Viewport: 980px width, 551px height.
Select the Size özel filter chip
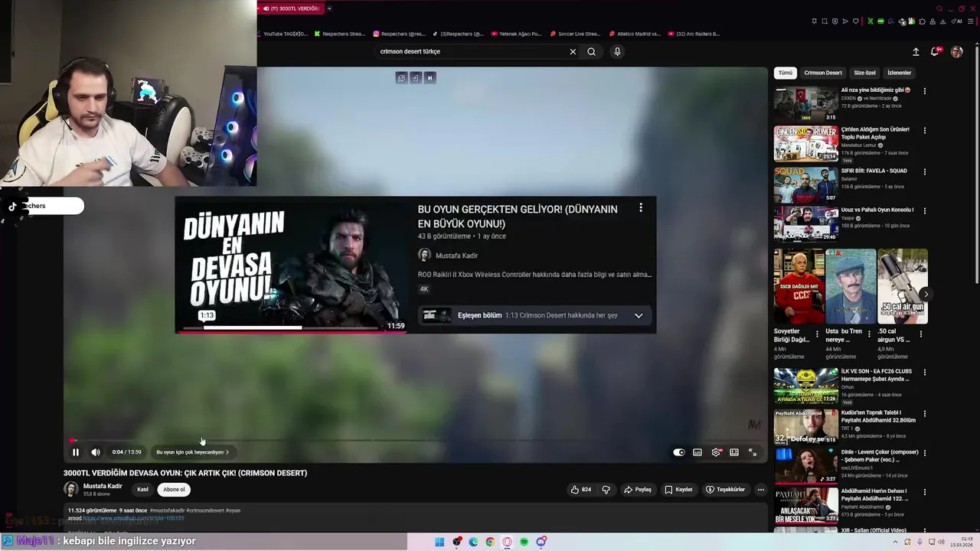(864, 73)
